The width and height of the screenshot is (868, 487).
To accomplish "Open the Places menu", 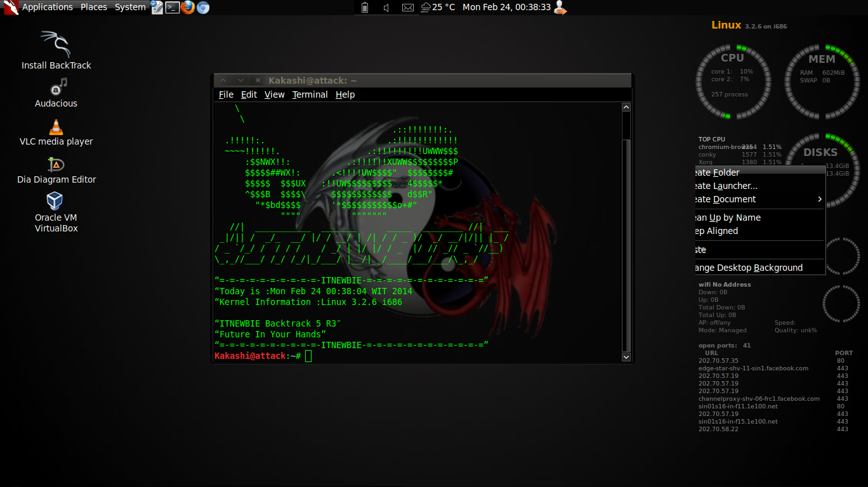I will [94, 8].
